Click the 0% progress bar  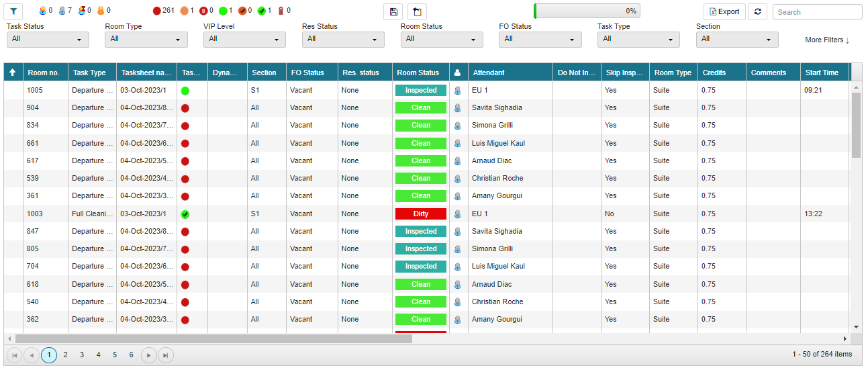coord(587,11)
